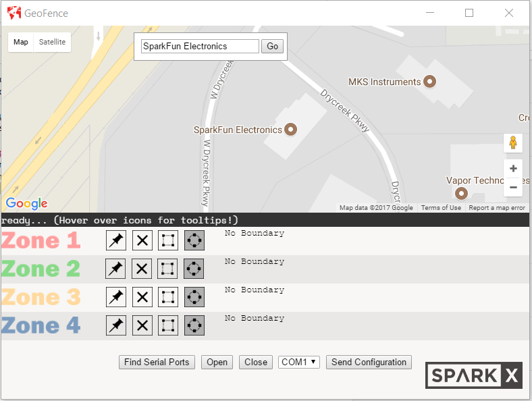
Task: Click the SparkFun Electronics map marker
Action: click(290, 129)
